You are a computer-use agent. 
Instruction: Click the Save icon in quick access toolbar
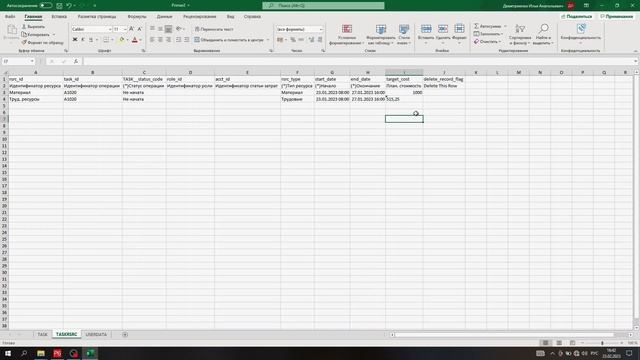click(x=60, y=6)
